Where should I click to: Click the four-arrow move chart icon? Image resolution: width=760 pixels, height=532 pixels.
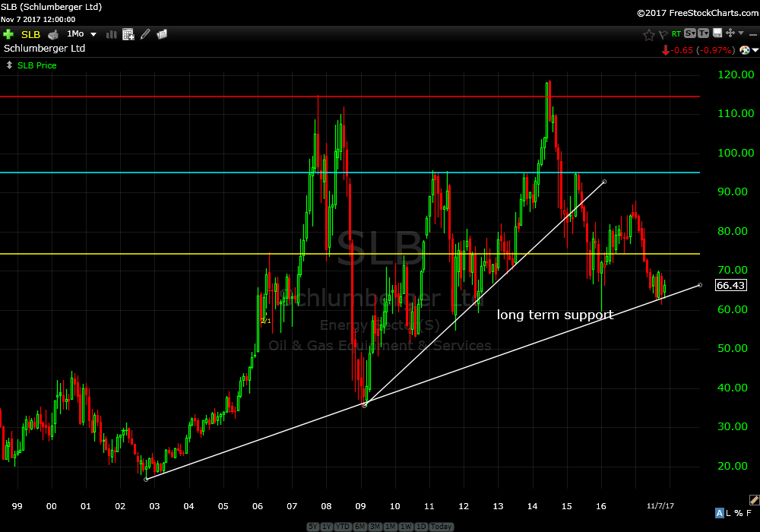[730, 33]
